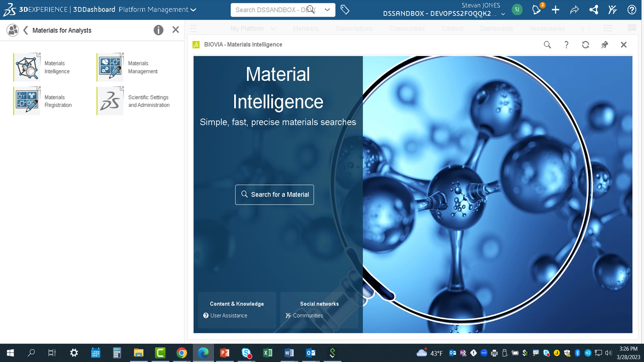Open the Materials Management app icon

[110, 67]
